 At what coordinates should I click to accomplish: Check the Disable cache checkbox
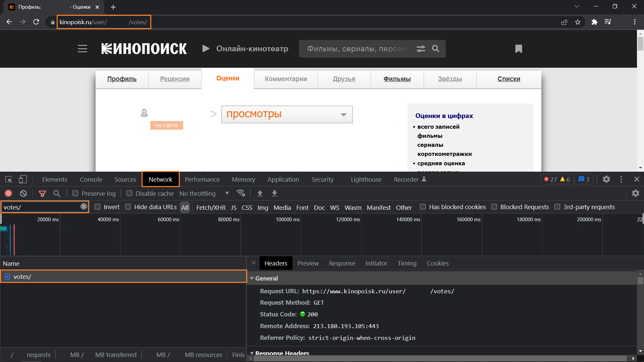pyautogui.click(x=129, y=193)
